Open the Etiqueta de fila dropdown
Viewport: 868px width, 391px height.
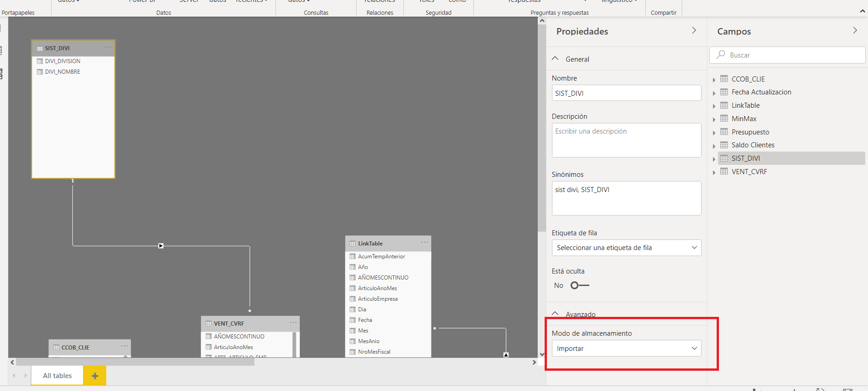click(x=627, y=248)
